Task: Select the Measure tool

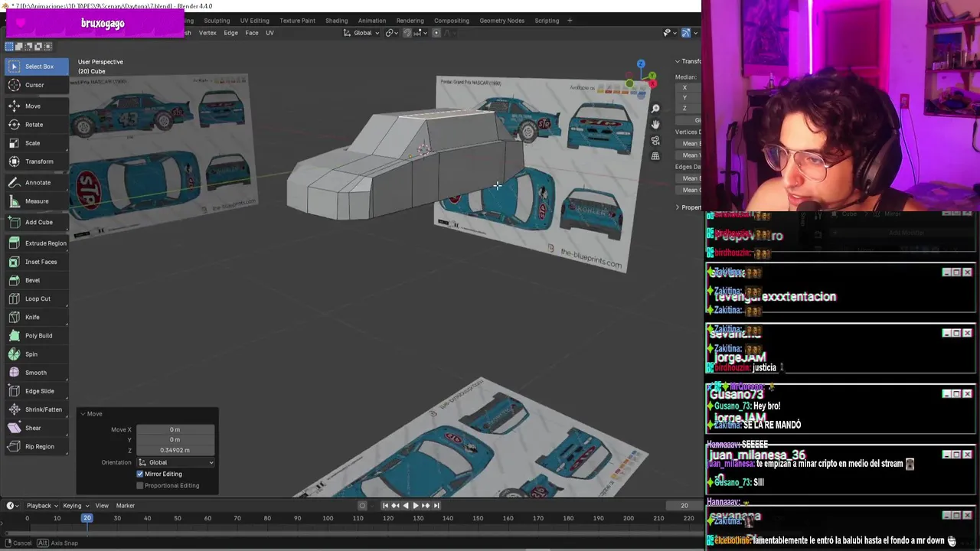Action: (37, 201)
